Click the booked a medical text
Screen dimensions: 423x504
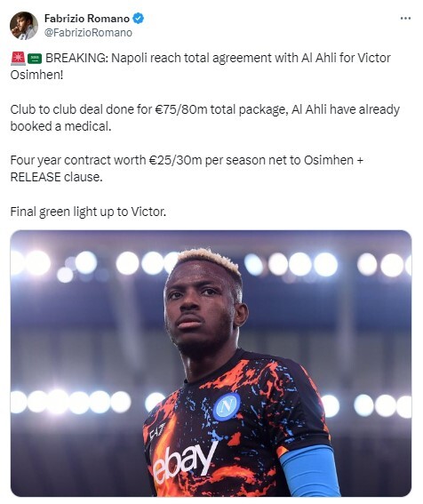click(60, 126)
